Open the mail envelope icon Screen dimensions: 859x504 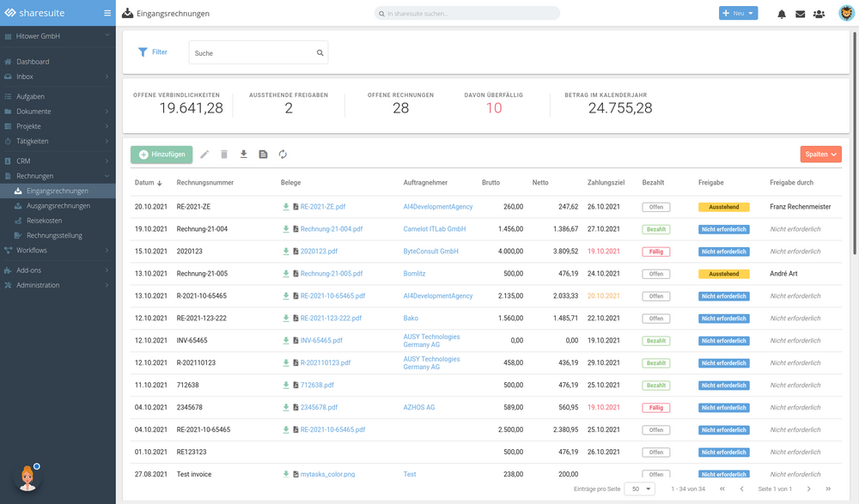click(800, 14)
